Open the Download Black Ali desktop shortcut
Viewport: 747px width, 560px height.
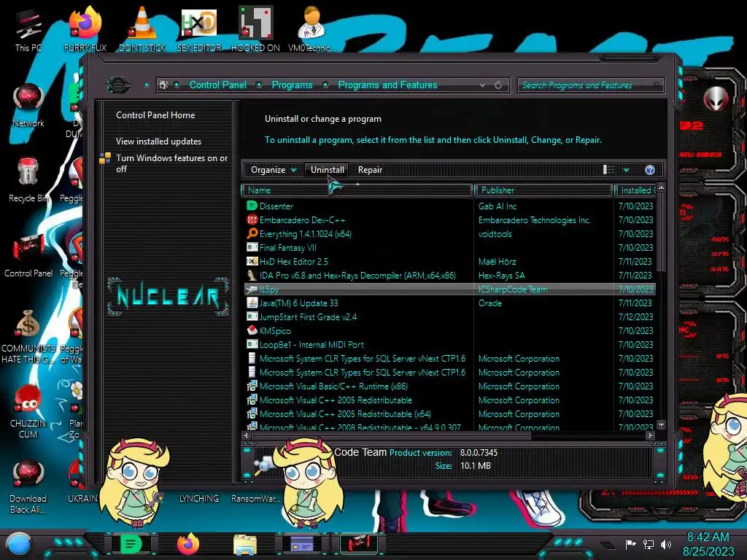[x=28, y=486]
